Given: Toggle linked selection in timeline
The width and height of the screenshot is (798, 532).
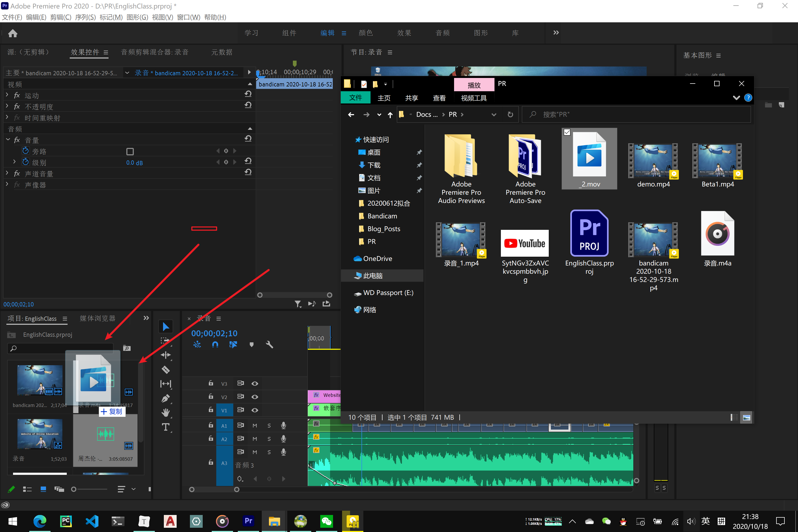Looking at the screenshot, I should (233, 345).
